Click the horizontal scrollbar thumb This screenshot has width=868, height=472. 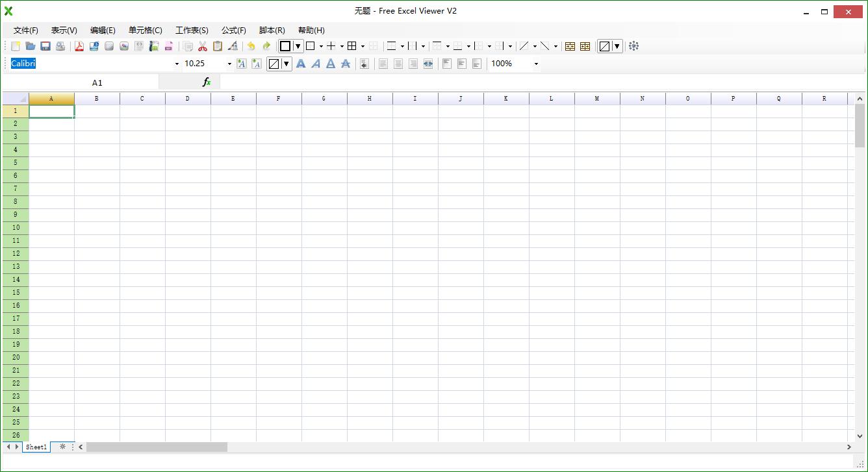pos(157,447)
